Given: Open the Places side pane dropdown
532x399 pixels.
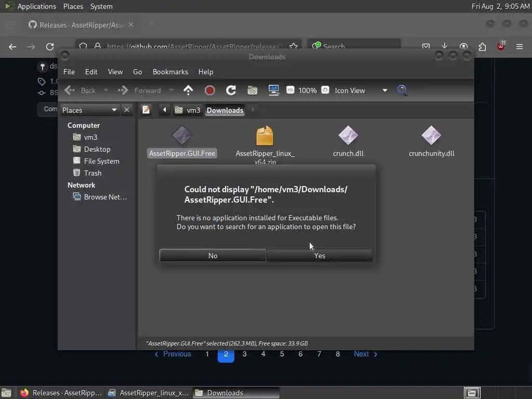Looking at the screenshot, I should [x=89, y=110].
